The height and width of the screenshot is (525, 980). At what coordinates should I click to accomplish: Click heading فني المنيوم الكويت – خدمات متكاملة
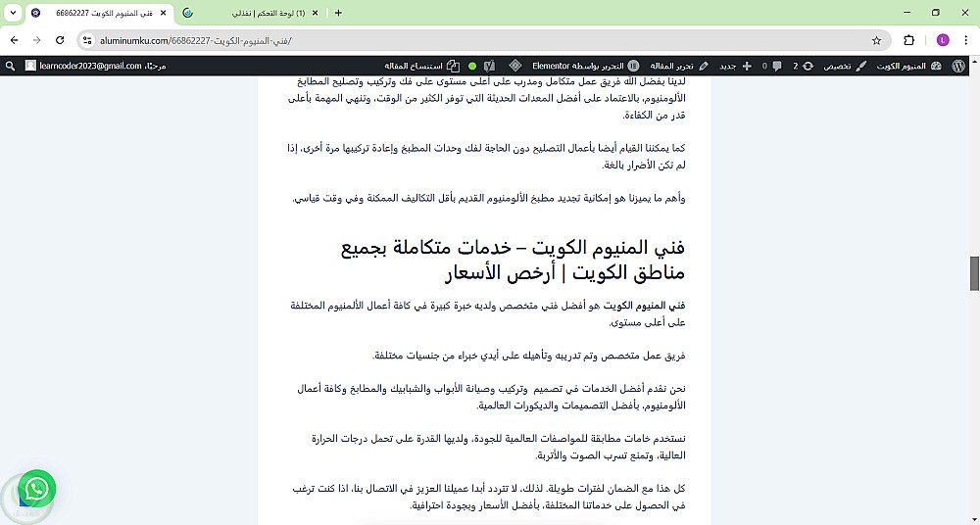tap(514, 260)
